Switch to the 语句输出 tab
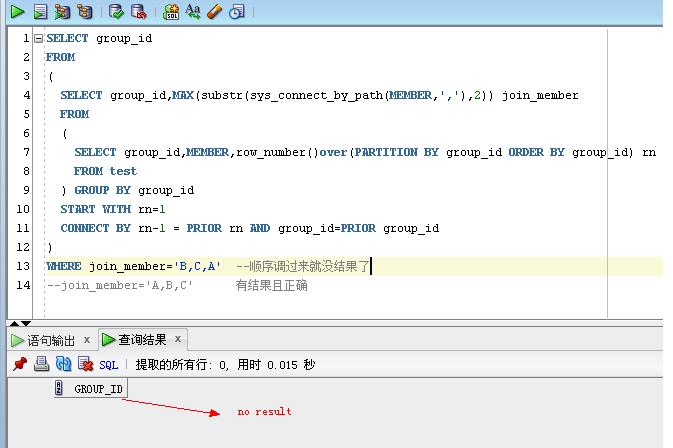 (51, 341)
